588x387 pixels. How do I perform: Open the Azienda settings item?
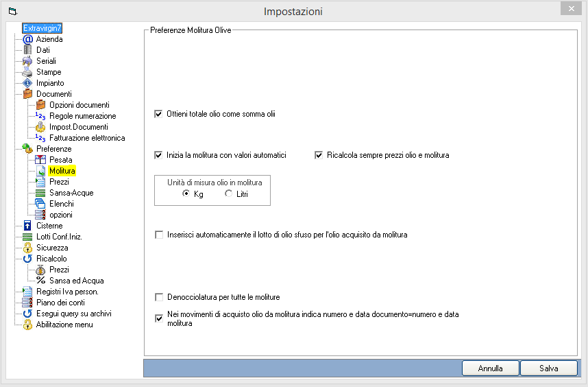point(49,39)
